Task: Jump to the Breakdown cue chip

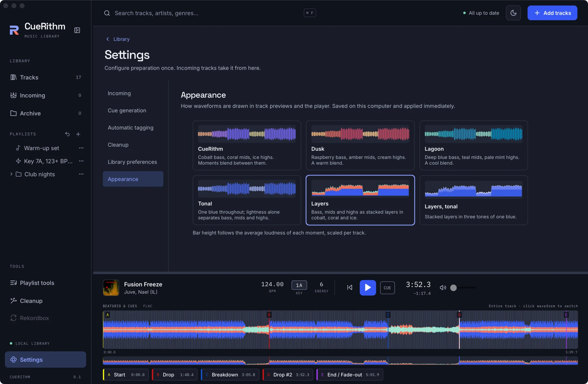Action: pos(230,375)
